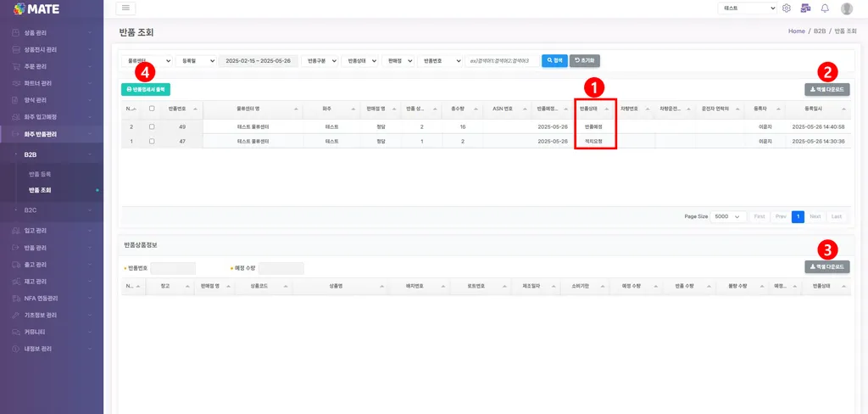Check the row with 반품번호 49
The image size is (868, 414).
point(153,127)
